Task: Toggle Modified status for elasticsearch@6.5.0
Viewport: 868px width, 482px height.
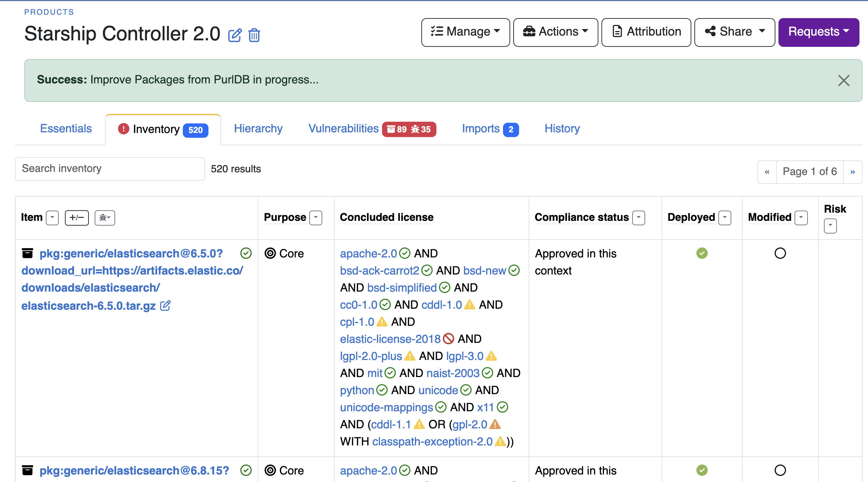Action: click(780, 253)
